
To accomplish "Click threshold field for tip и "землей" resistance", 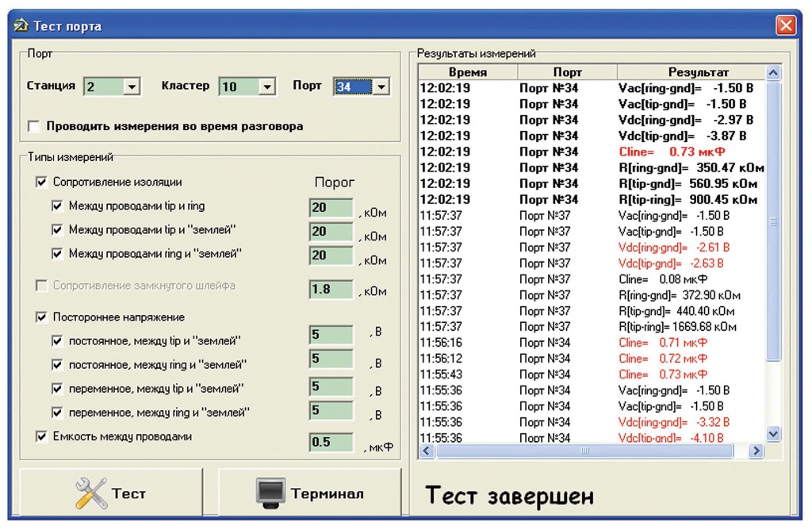I will [x=331, y=232].
